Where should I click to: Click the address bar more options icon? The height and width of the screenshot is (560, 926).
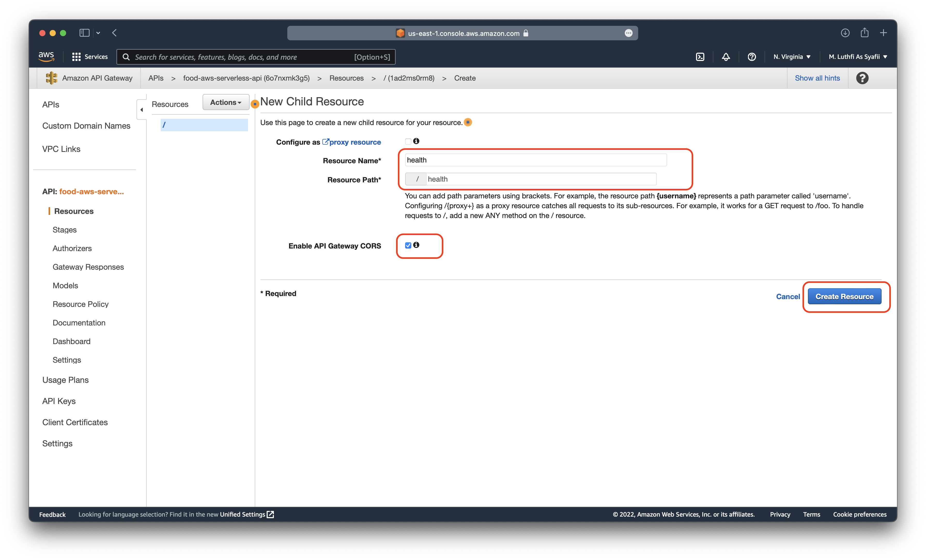coord(628,33)
